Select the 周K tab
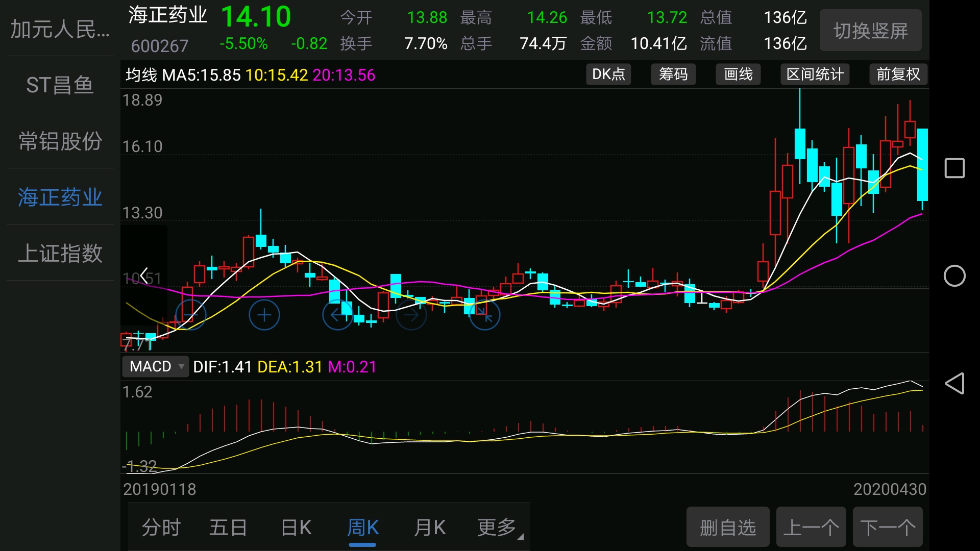 [x=363, y=528]
